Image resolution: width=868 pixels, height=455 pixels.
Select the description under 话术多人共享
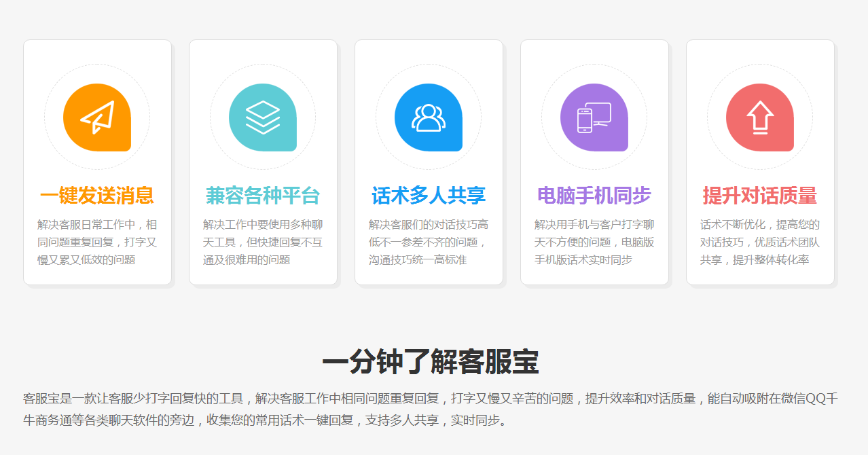pos(429,242)
